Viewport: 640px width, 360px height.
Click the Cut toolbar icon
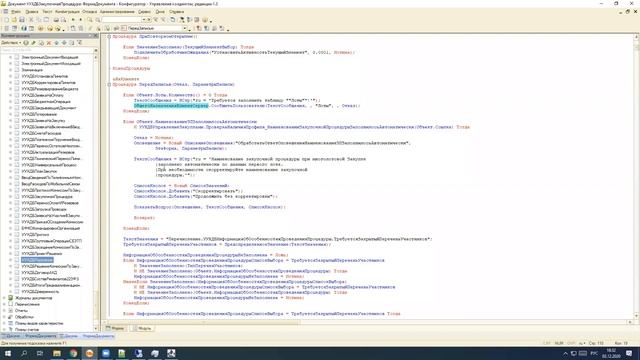31,20
